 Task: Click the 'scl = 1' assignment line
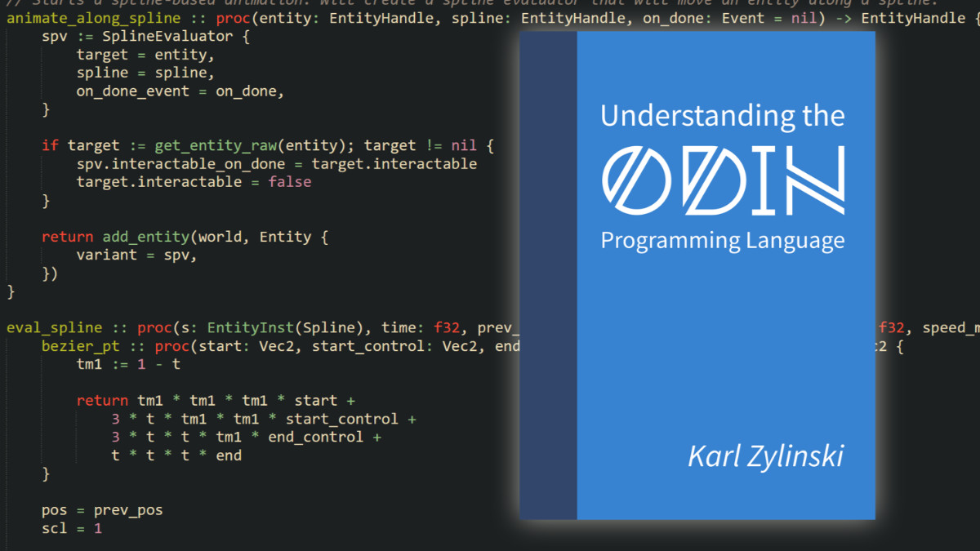tap(72, 528)
